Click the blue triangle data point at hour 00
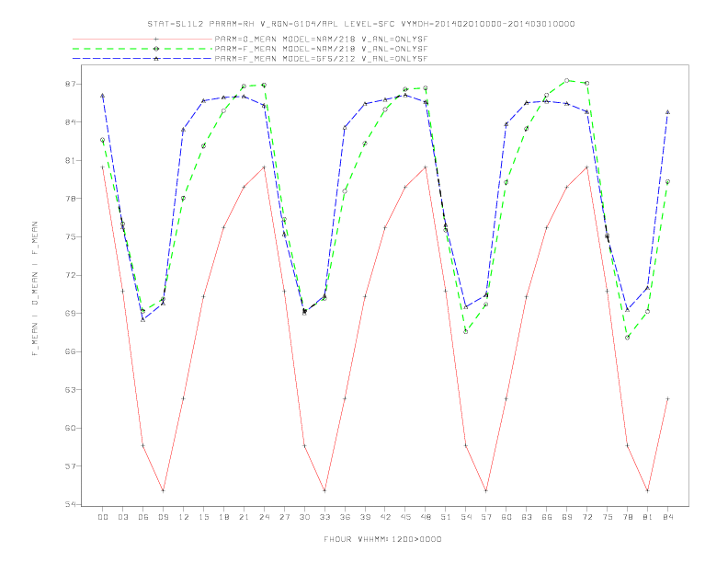The width and height of the screenshot is (728, 563). (103, 96)
